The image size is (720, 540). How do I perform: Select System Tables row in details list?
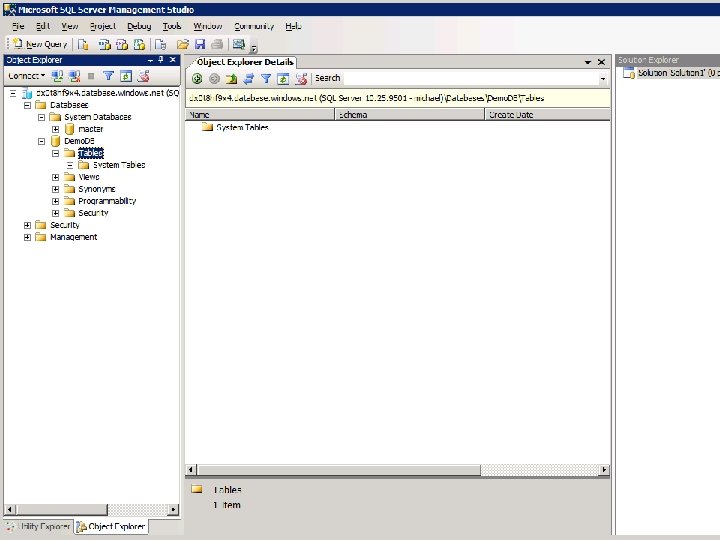[x=242, y=127]
